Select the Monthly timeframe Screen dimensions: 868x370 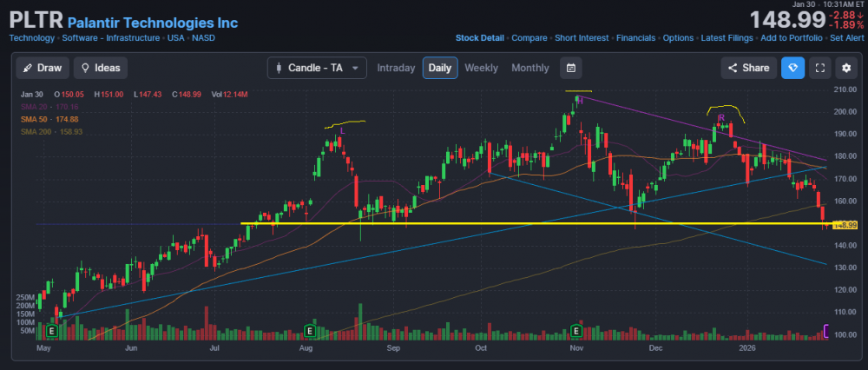(x=529, y=68)
